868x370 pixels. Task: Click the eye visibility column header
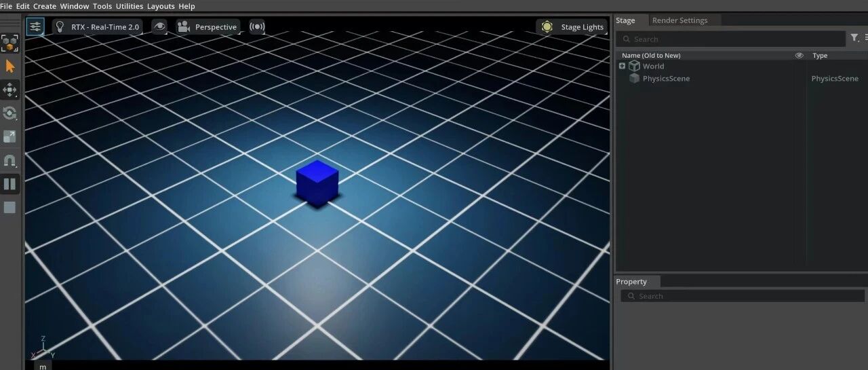(x=799, y=56)
